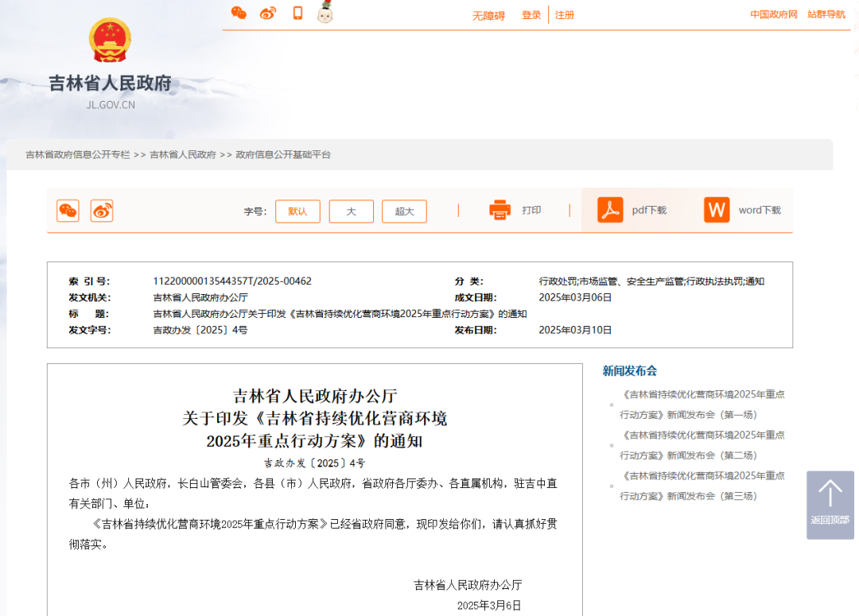
Task: Open 政府信息公开基础平台 breadcrumb
Action: (x=282, y=154)
